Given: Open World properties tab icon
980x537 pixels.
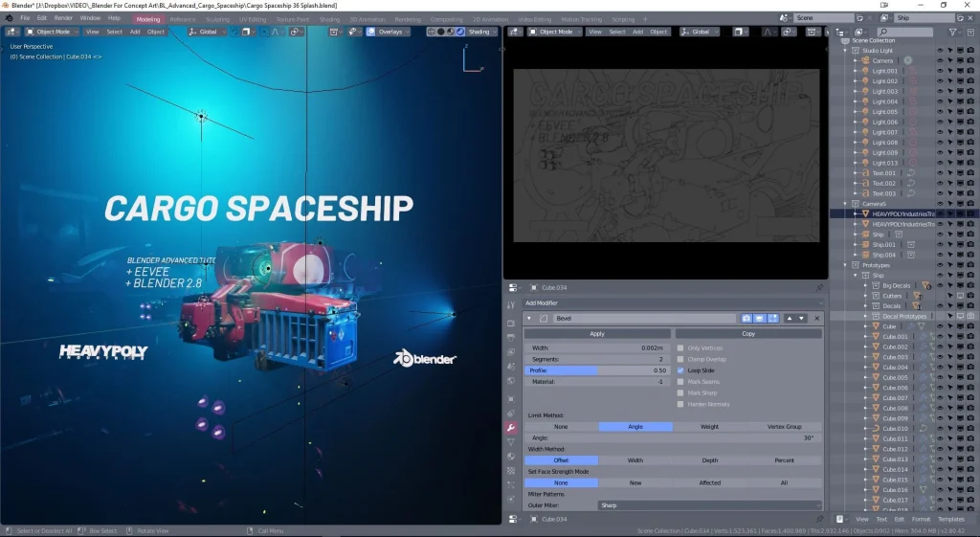Looking at the screenshot, I should coord(511,381).
